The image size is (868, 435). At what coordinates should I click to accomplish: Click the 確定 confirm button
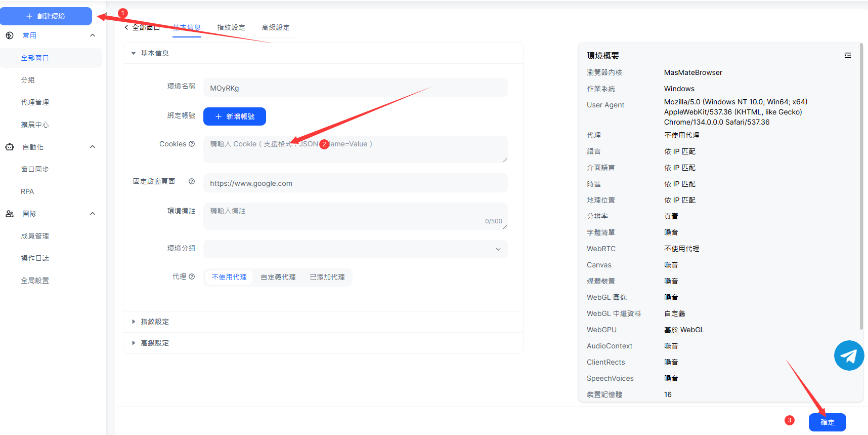click(827, 422)
